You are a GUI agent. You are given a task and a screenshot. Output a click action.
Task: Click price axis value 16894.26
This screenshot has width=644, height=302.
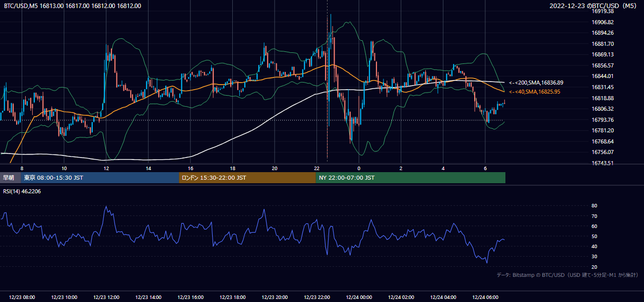tap(602, 33)
